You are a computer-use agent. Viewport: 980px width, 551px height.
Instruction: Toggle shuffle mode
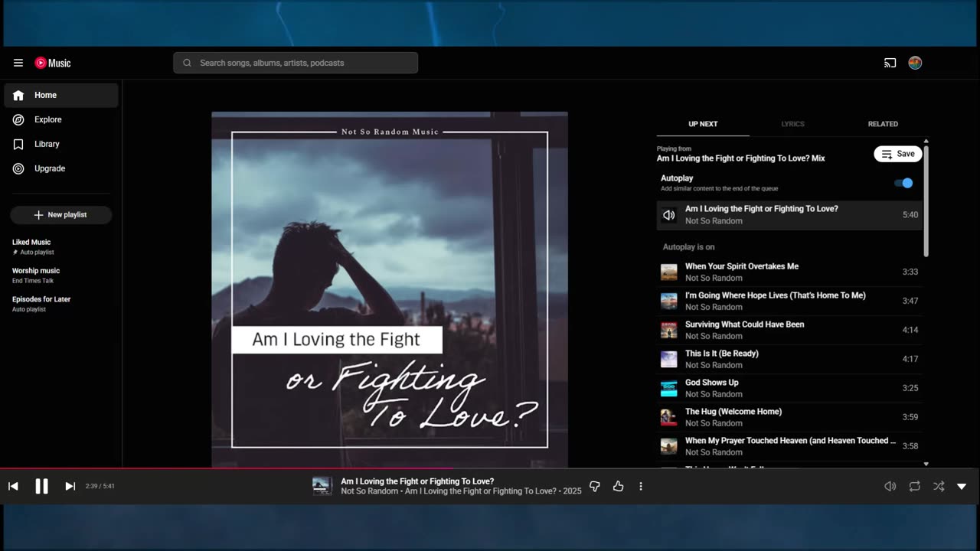pyautogui.click(x=939, y=486)
